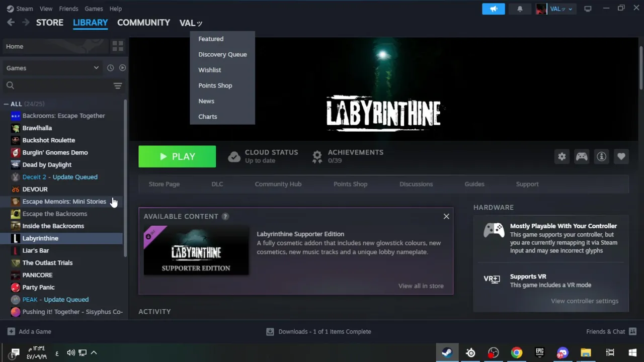Open the taskbar volume control
644x362 pixels.
[70, 352]
